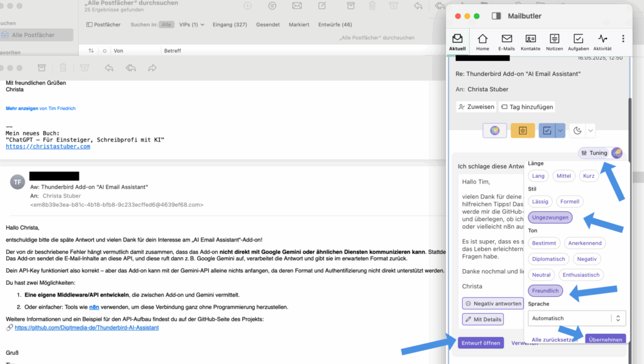This screenshot has height=364, width=644.
Task: Open the three-dot more menu in Mailbutler
Action: pyautogui.click(x=623, y=38)
